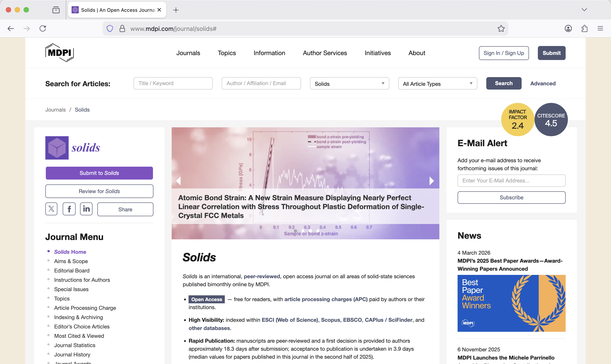Open the Advanced search link

pyautogui.click(x=543, y=83)
